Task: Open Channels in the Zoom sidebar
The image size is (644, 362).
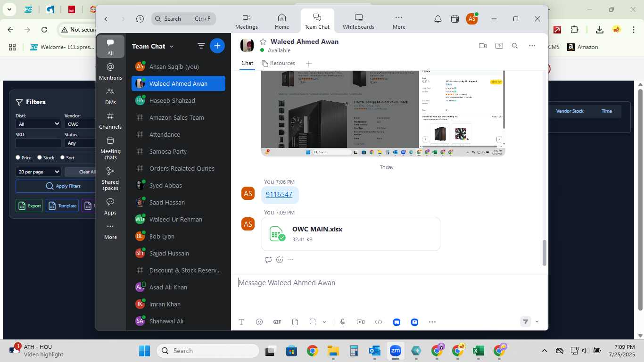Action: (x=110, y=120)
